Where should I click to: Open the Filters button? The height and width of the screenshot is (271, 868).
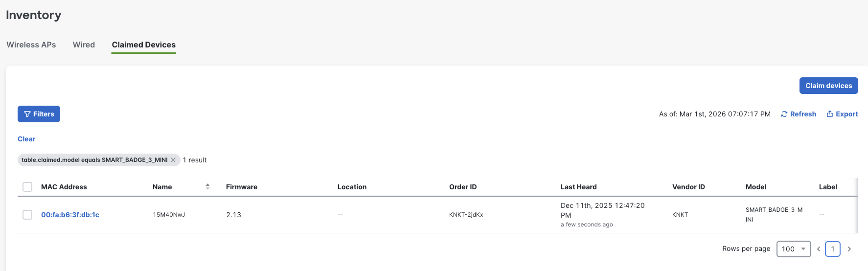[39, 114]
